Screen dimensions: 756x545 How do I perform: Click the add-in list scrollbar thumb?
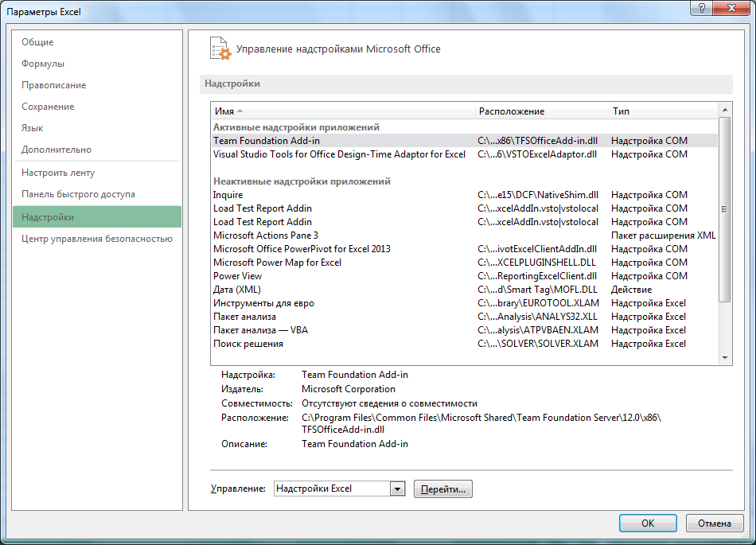point(725,209)
